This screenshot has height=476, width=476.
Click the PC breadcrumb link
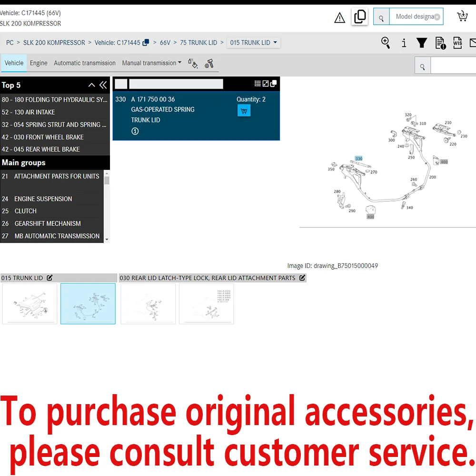pos(10,42)
